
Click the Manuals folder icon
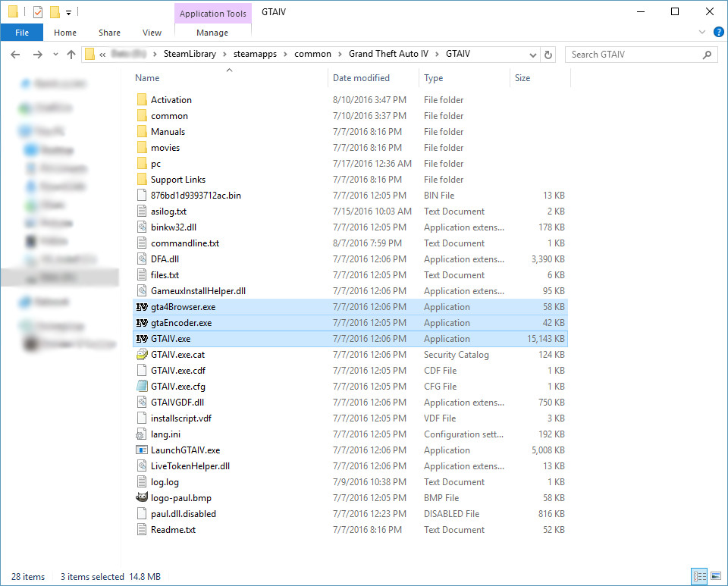142,132
